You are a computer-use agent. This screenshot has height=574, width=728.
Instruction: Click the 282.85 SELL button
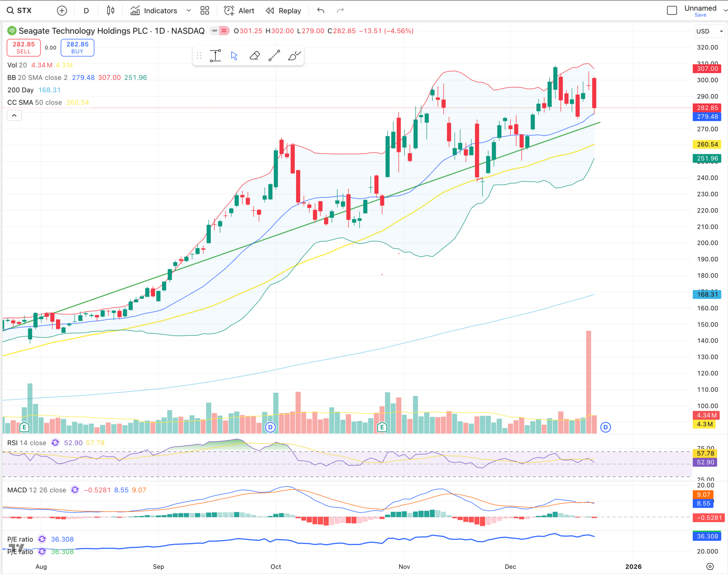24,47
